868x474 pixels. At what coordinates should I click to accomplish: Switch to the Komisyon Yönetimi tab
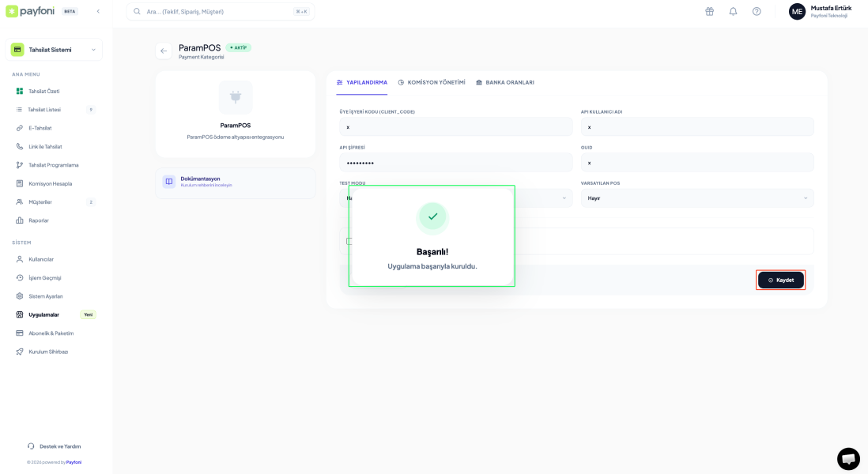coord(431,82)
